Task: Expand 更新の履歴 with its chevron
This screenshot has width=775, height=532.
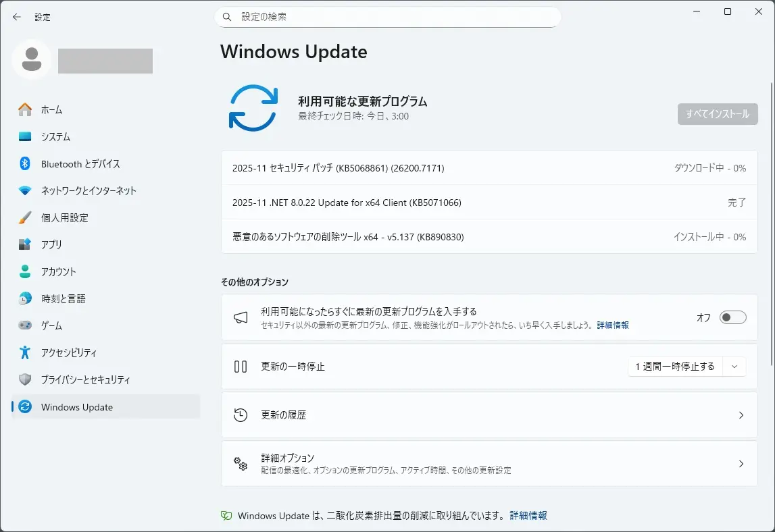Action: coord(741,415)
